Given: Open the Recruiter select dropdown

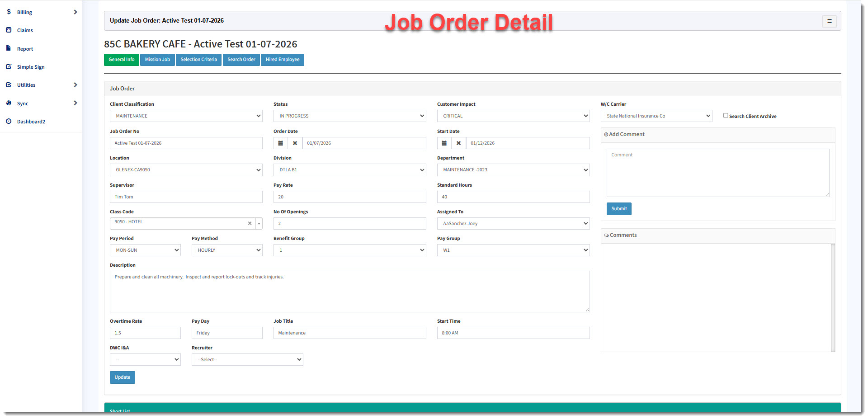Looking at the screenshot, I should tap(247, 360).
